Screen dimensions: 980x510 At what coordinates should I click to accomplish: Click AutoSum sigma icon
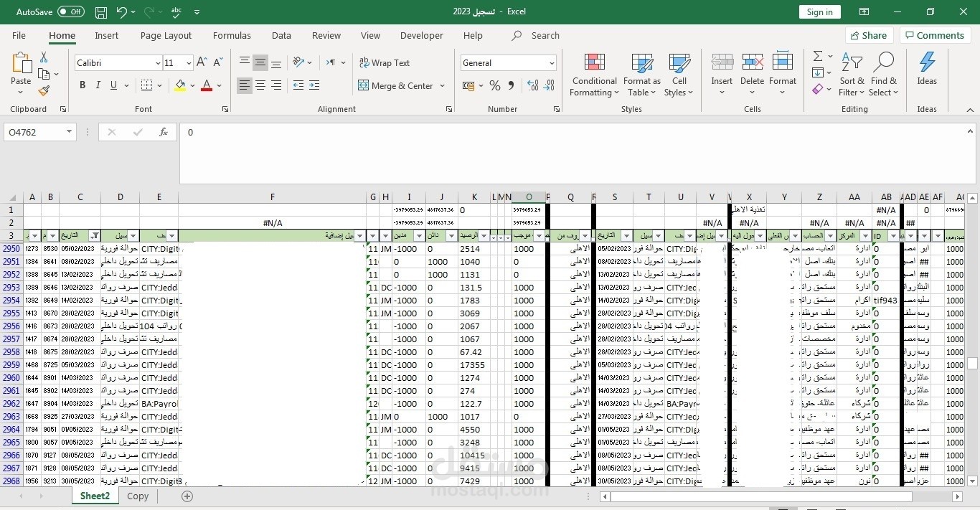tap(818, 56)
